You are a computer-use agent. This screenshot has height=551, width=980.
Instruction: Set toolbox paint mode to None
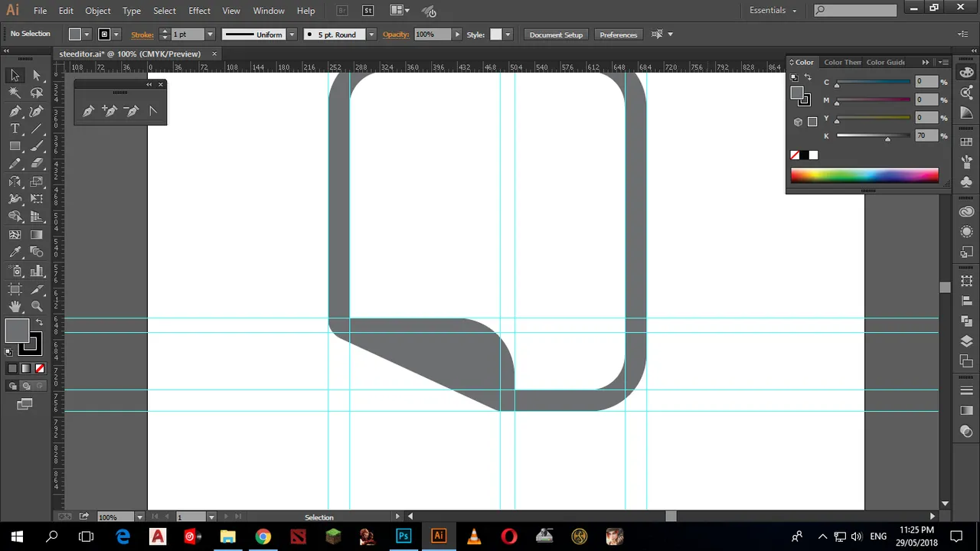pos(40,368)
